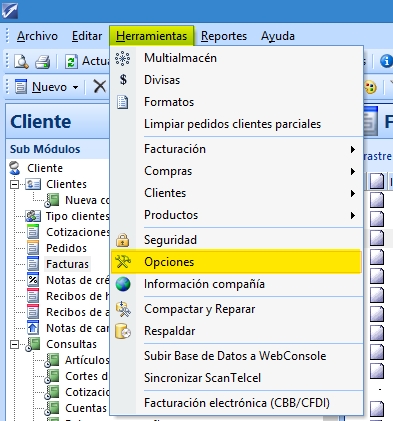The image size is (393, 421).
Task: Choose Subir Base de Datos a WebConsole
Action: click(x=237, y=356)
